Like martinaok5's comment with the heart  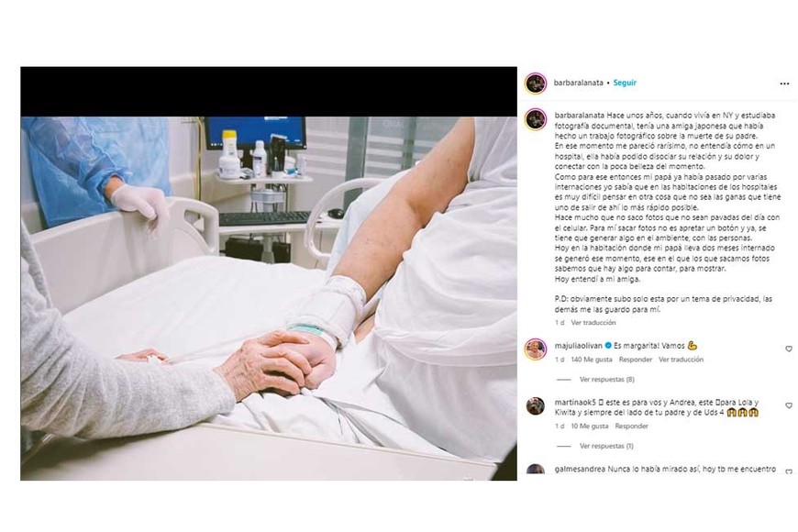(788, 405)
